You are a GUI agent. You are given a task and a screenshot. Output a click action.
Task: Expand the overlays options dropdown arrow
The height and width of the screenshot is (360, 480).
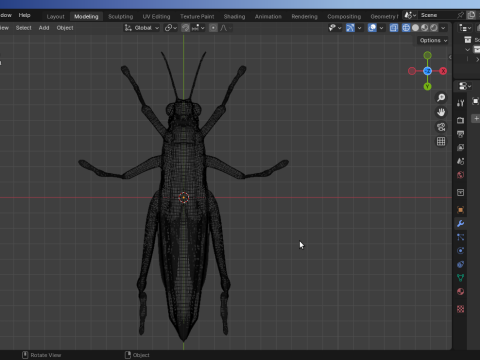[x=381, y=28]
